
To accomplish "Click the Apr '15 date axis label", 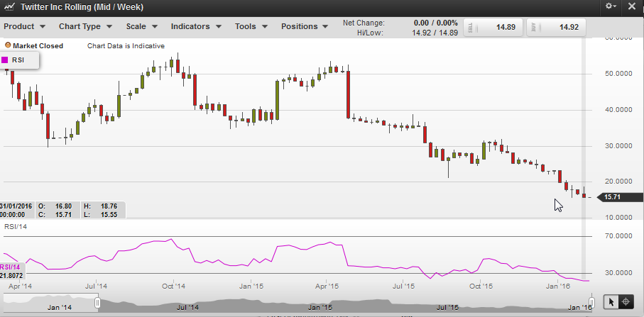I will (327, 286).
